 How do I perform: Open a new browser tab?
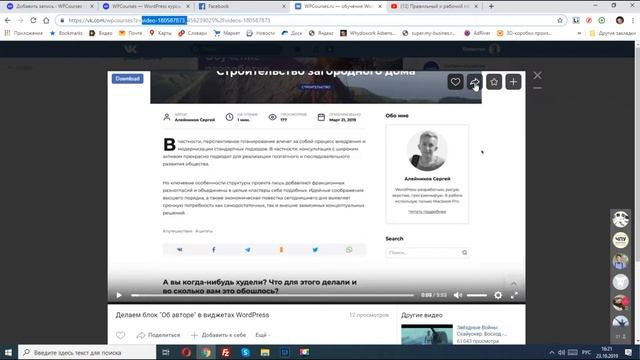click(x=491, y=6)
